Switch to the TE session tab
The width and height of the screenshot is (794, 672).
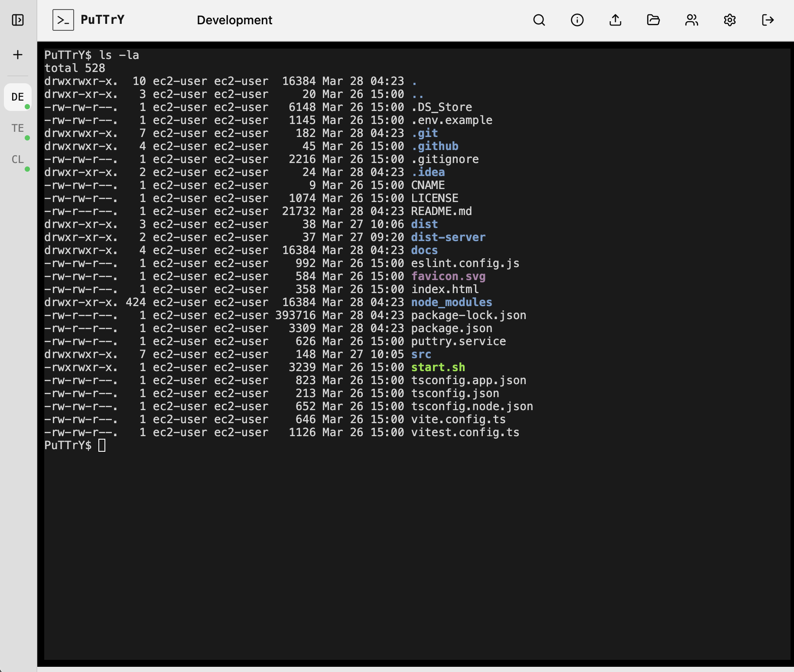(x=18, y=128)
